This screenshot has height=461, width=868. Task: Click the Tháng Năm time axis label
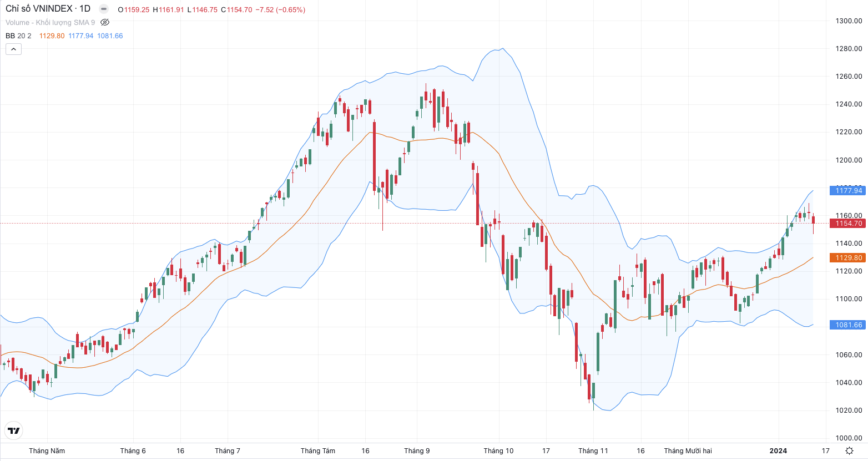point(47,451)
